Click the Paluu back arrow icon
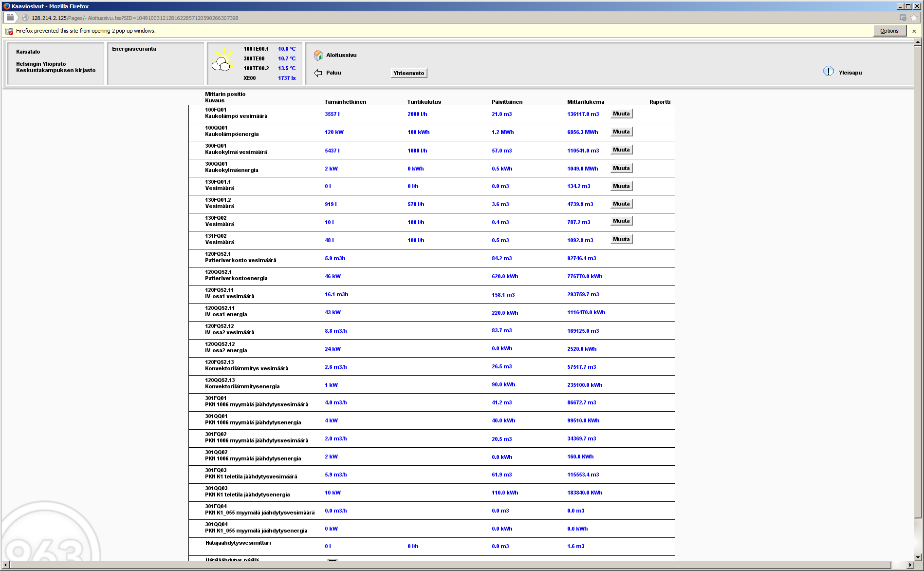Viewport: 924px width, 571px height. pos(318,73)
